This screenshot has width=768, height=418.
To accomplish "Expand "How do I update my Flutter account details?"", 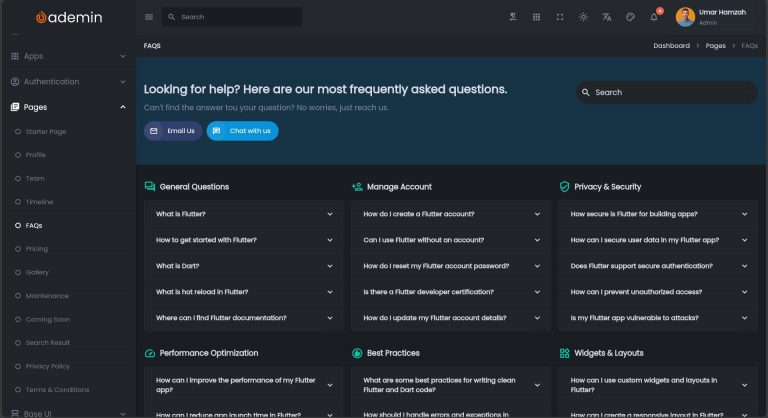I will pyautogui.click(x=451, y=318).
